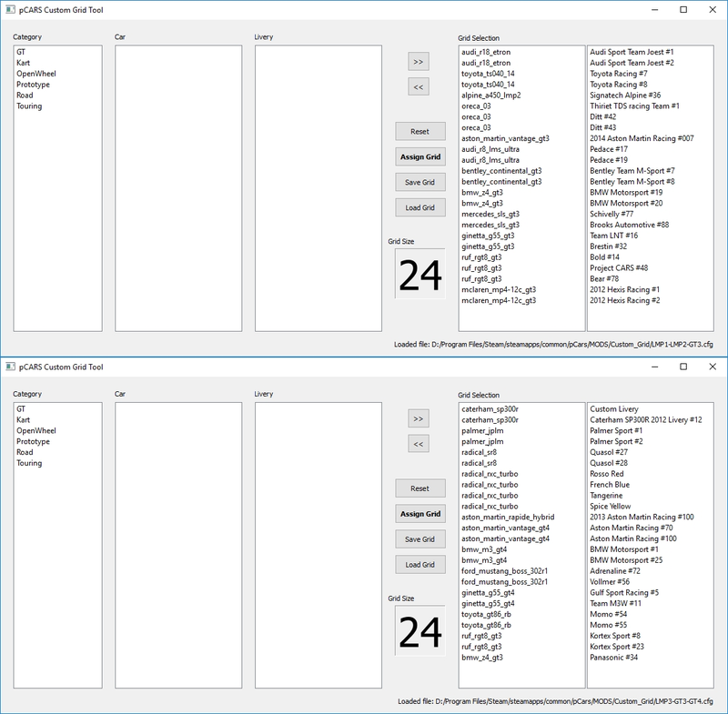Select Caterham SP300R 2012 Livery #12

click(x=646, y=420)
